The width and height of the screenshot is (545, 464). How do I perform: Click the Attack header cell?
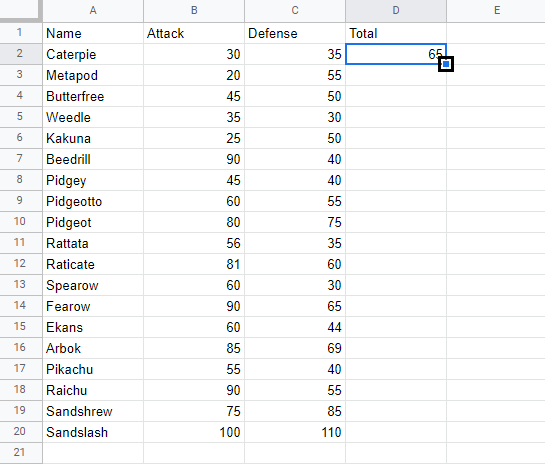[194, 33]
